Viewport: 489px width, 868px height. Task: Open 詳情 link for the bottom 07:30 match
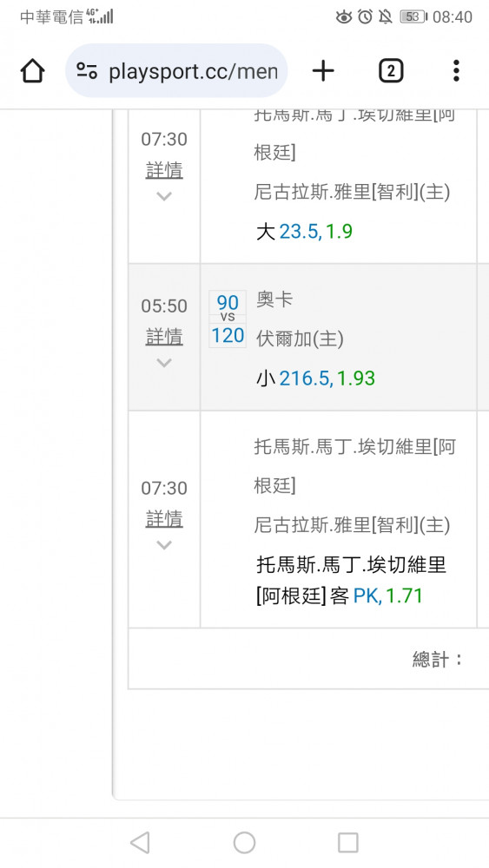coord(164,519)
